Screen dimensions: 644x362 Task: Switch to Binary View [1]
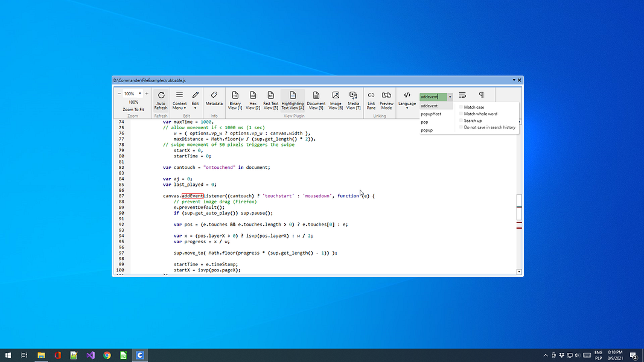point(235,100)
